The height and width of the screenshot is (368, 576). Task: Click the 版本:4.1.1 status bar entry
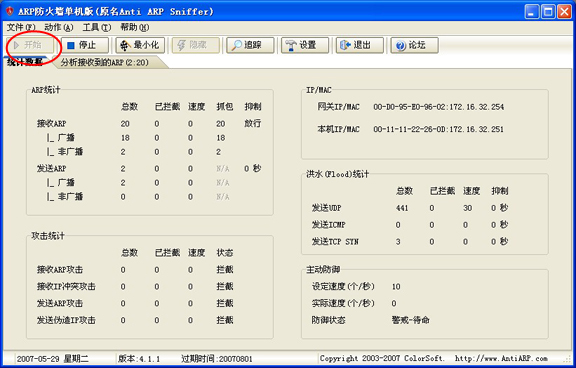(139, 359)
